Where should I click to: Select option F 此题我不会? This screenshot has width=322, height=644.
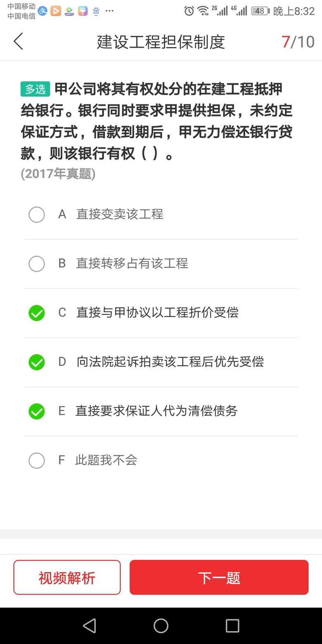click(37, 460)
